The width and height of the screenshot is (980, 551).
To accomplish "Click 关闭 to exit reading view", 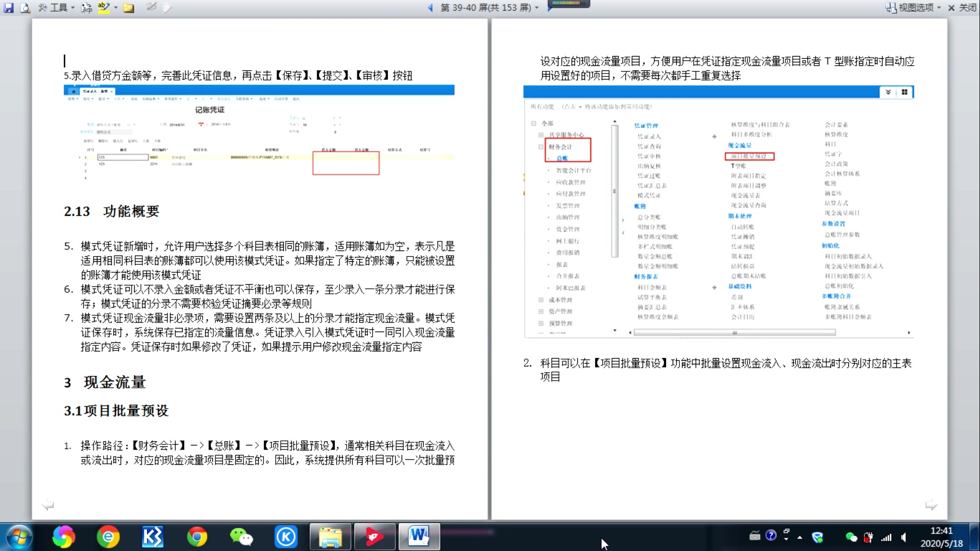I will (x=962, y=8).
